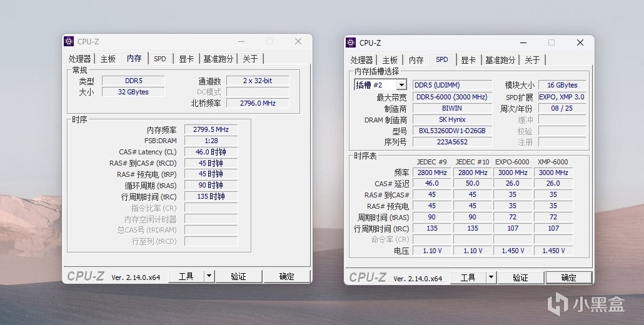The height and width of the screenshot is (325, 644).
Task: Switch to 处理器 tab in the 内存频率 window
Action: coord(80,59)
